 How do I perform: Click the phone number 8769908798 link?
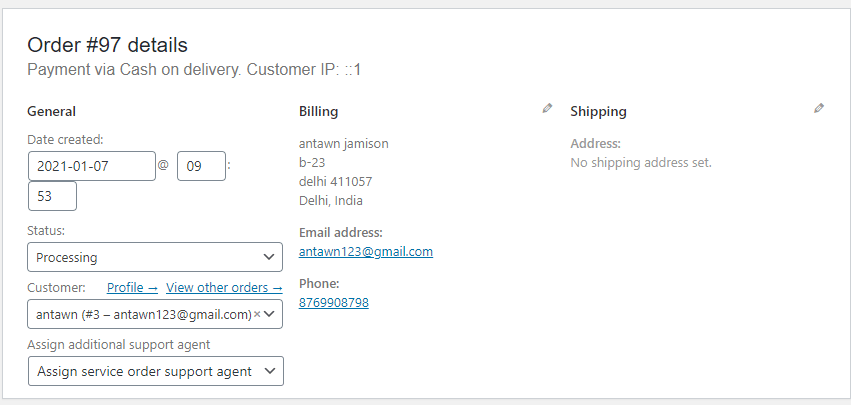334,302
